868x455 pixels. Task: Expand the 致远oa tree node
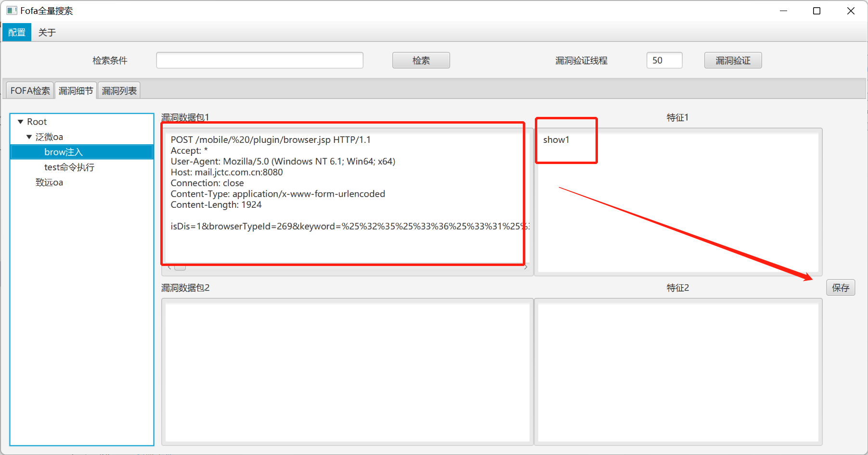tap(50, 182)
